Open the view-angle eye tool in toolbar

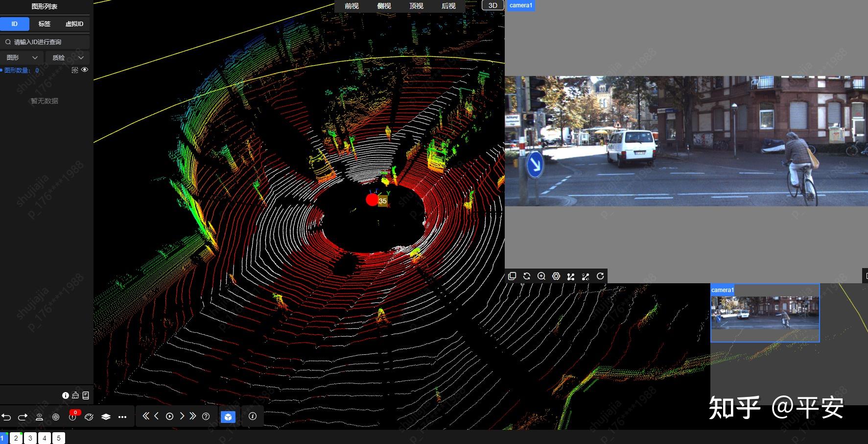point(39,417)
